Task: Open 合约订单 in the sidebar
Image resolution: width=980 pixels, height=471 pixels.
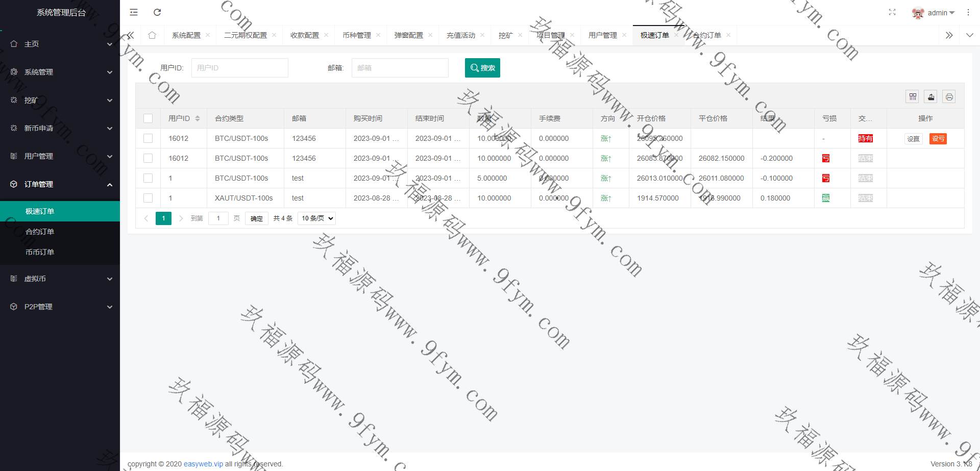Action: pyautogui.click(x=40, y=232)
